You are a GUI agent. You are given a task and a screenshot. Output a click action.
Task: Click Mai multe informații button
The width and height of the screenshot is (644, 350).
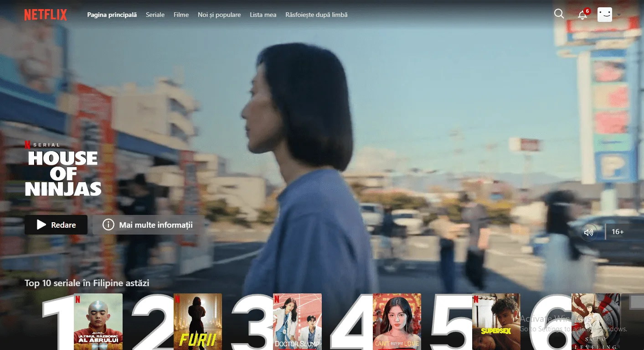click(x=148, y=225)
